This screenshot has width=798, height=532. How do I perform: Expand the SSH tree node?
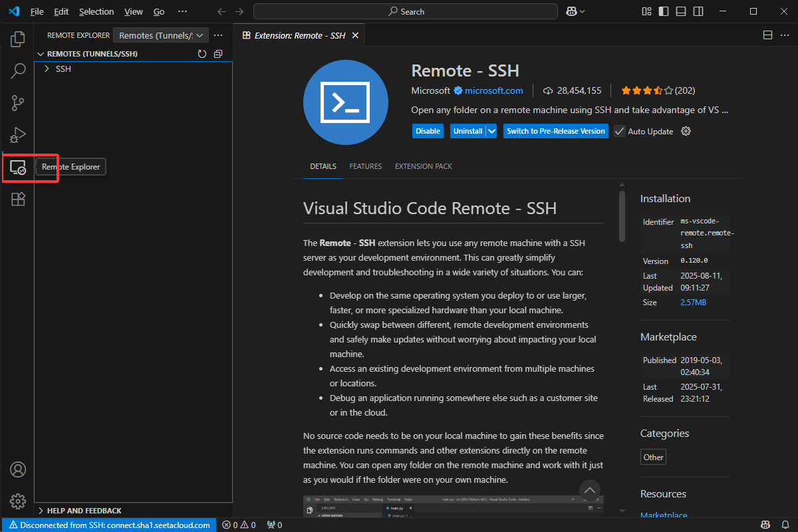coord(47,68)
